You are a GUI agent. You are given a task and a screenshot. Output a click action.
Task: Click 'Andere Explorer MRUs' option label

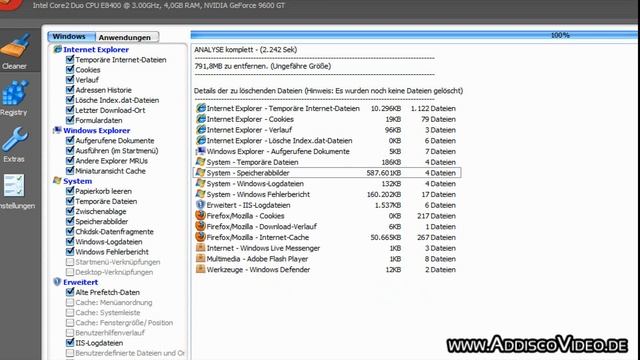[111, 161]
